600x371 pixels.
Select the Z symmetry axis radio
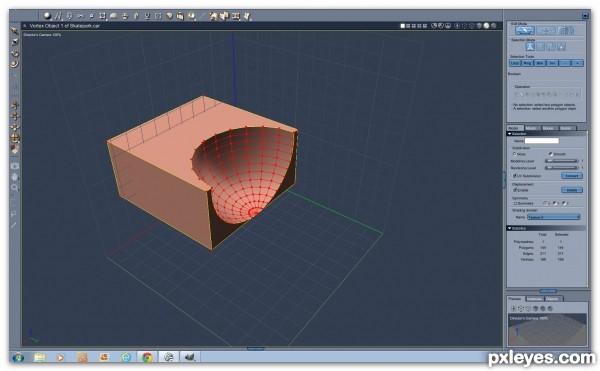point(564,203)
